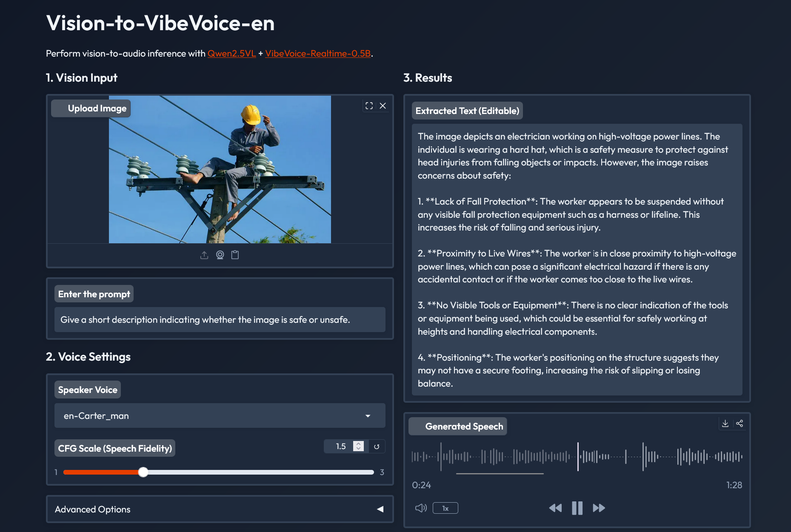Share the generated speech audio
The image size is (791, 532).
(x=740, y=424)
